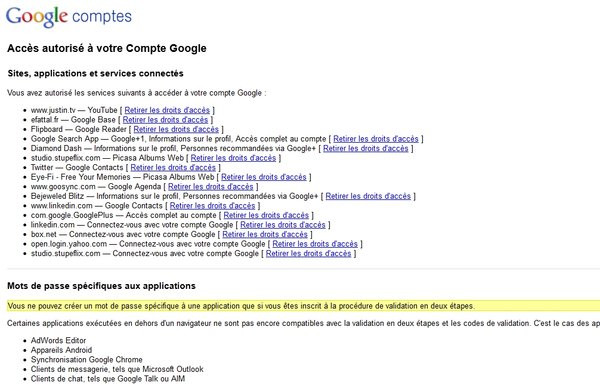Revoke studio.stupeflix.com Picasa Albums Web access
Image resolution: width=600 pixels, height=385 pixels.
pyautogui.click(x=233, y=158)
